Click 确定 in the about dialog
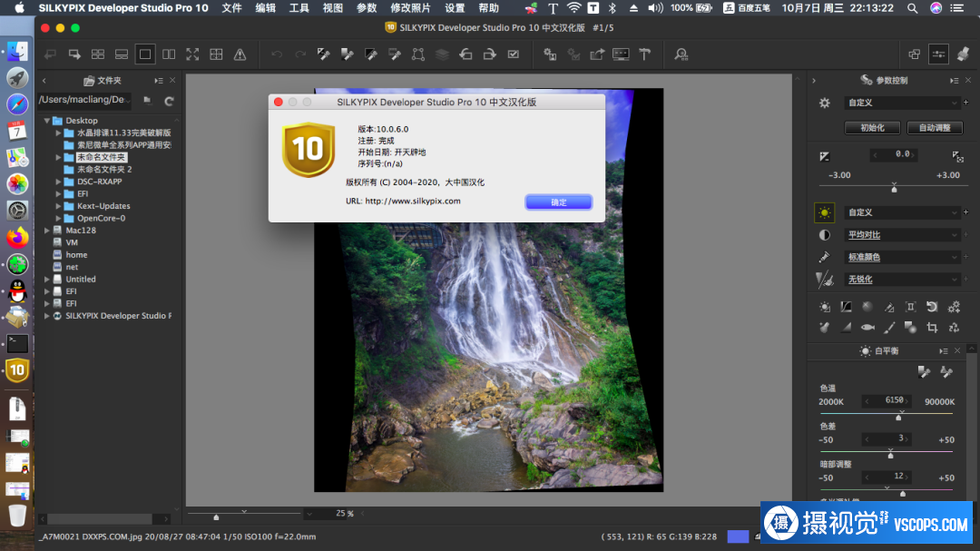980x551 pixels. (x=559, y=202)
